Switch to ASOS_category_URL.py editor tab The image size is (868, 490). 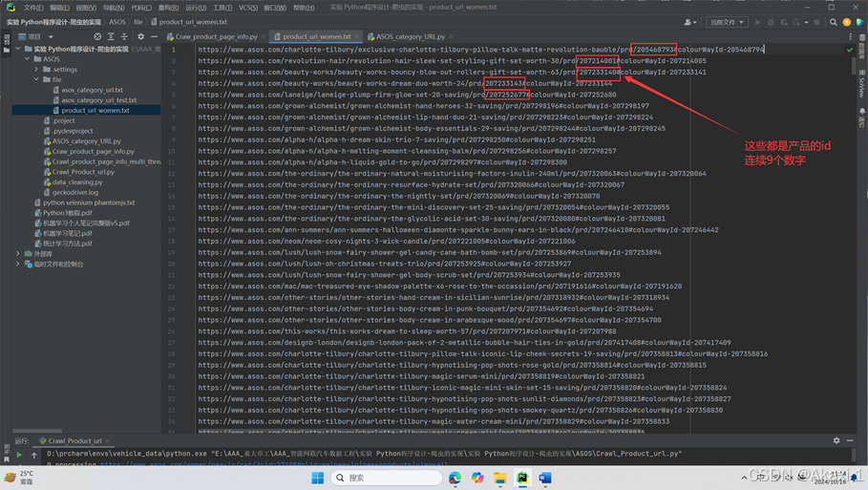(x=411, y=36)
